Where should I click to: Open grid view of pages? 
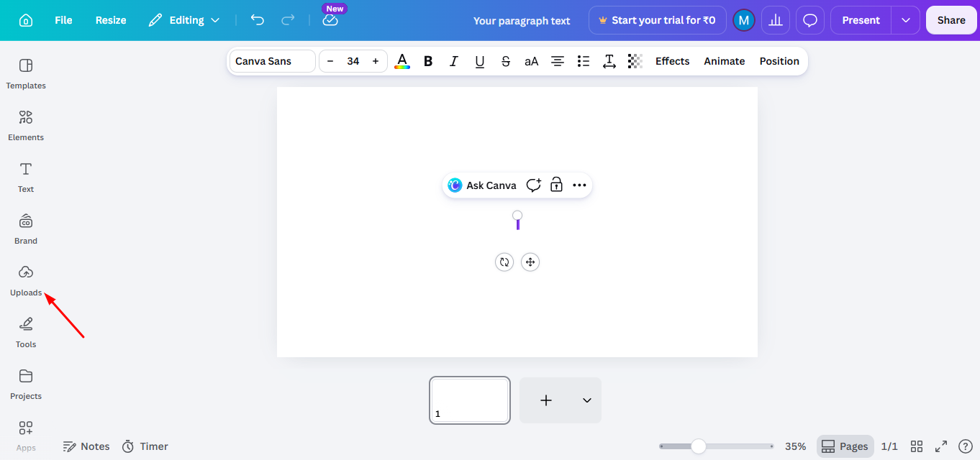[917, 446]
